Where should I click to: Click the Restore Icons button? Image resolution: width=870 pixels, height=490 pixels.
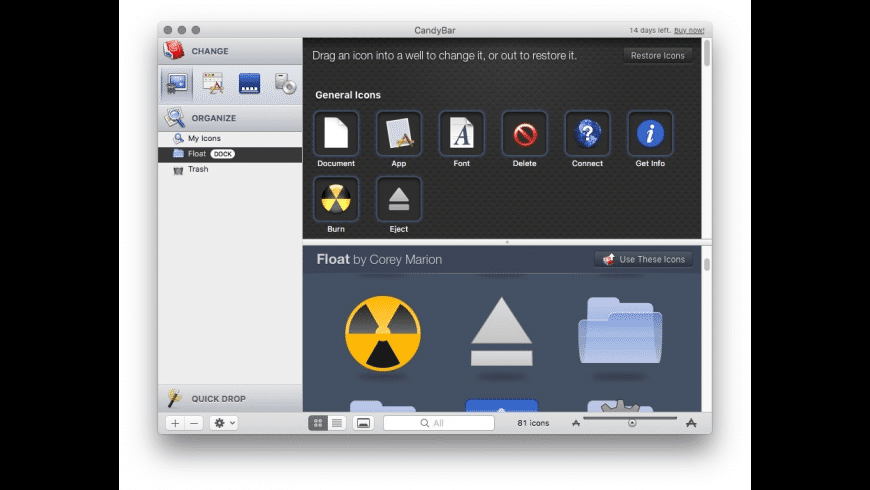[657, 55]
